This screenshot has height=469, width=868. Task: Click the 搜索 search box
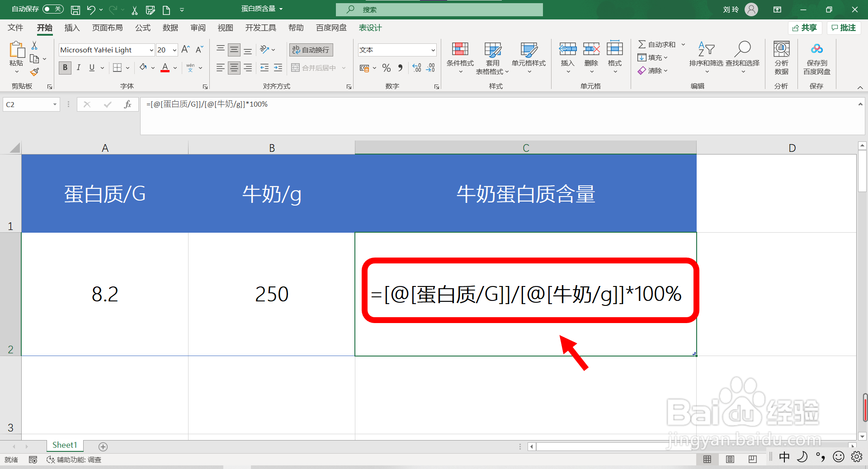439,9
